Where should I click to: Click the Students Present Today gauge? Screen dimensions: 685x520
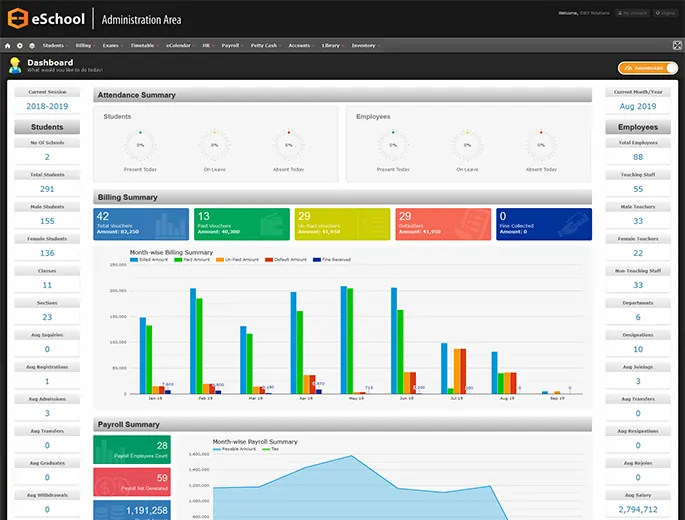tap(140, 145)
